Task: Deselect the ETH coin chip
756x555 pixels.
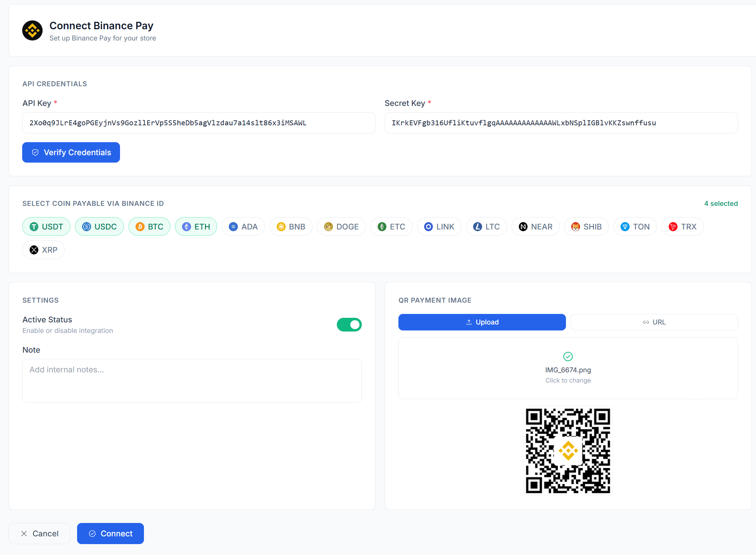Action: [196, 227]
